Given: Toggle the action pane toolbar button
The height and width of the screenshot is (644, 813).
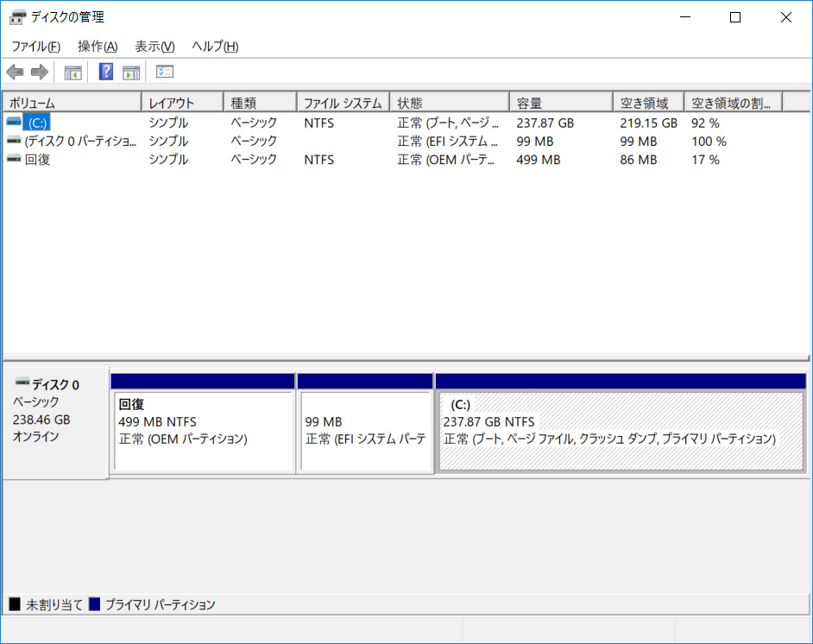Looking at the screenshot, I should coord(131,72).
